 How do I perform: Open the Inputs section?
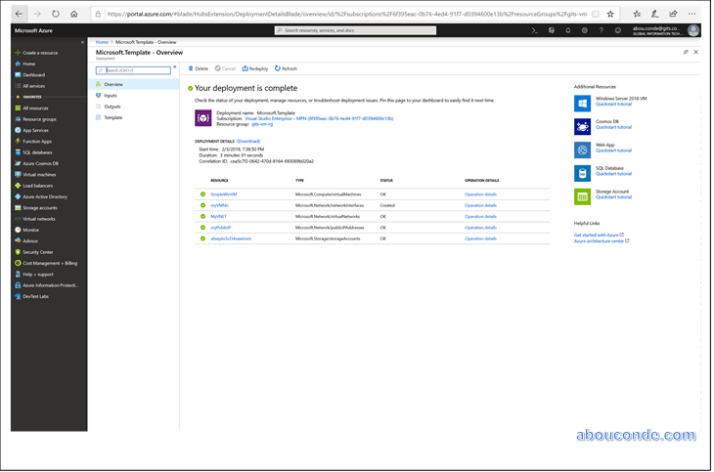coord(110,95)
